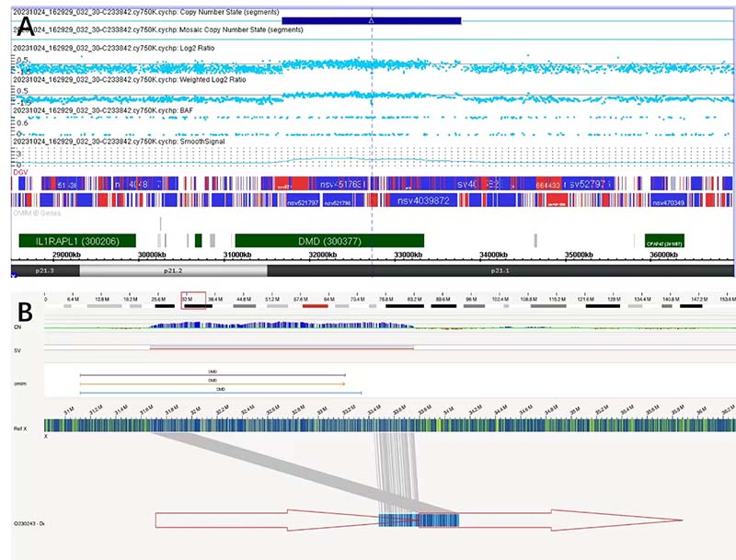This screenshot has height=560, width=736.
Task: Click the 29000kb coordinate label
Action: [x=66, y=255]
